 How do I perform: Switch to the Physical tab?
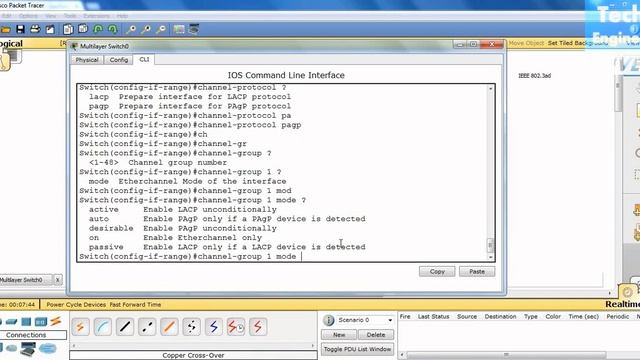87,60
